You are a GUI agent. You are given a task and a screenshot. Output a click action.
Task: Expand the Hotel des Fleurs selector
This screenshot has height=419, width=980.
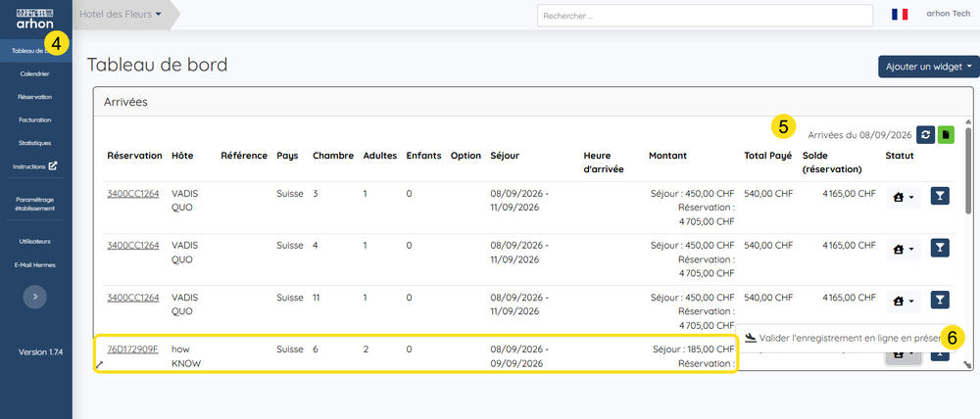click(x=121, y=15)
